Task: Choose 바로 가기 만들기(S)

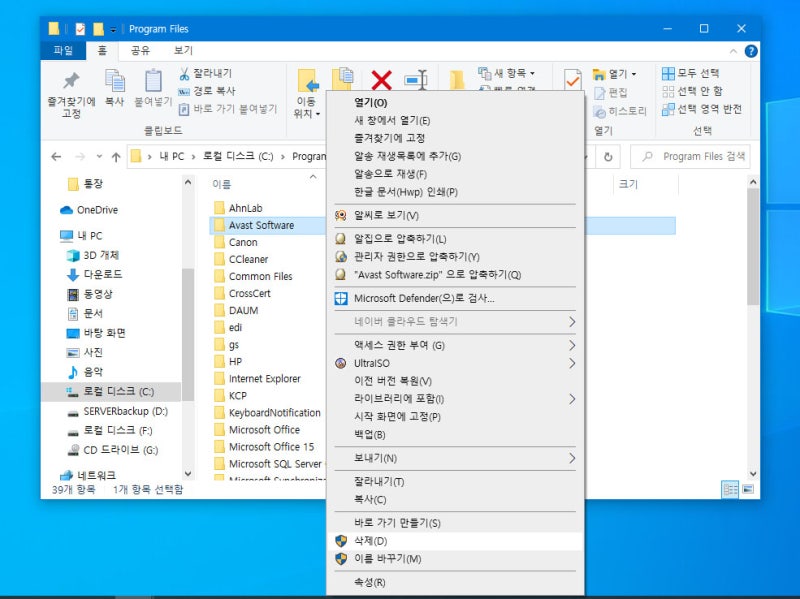Action: coord(455,523)
